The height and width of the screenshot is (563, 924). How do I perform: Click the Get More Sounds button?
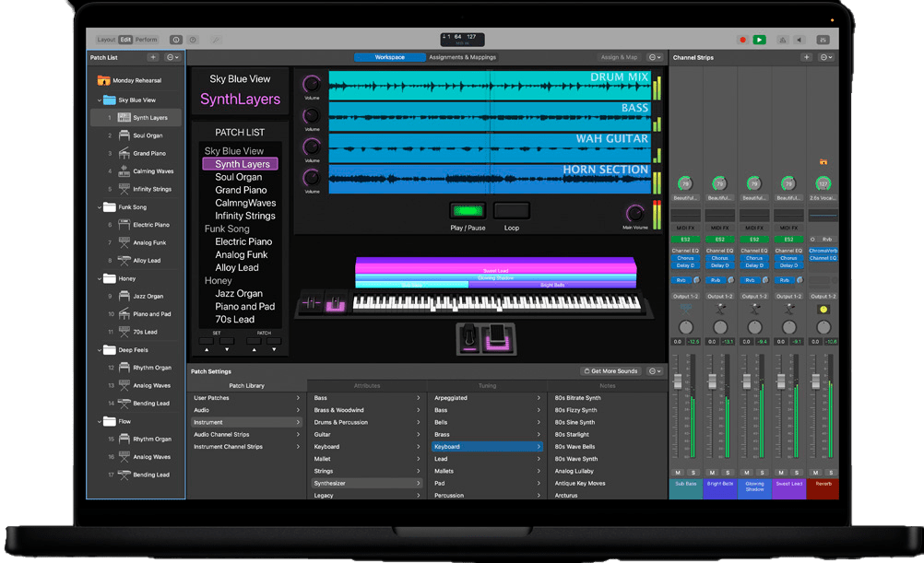click(x=610, y=371)
